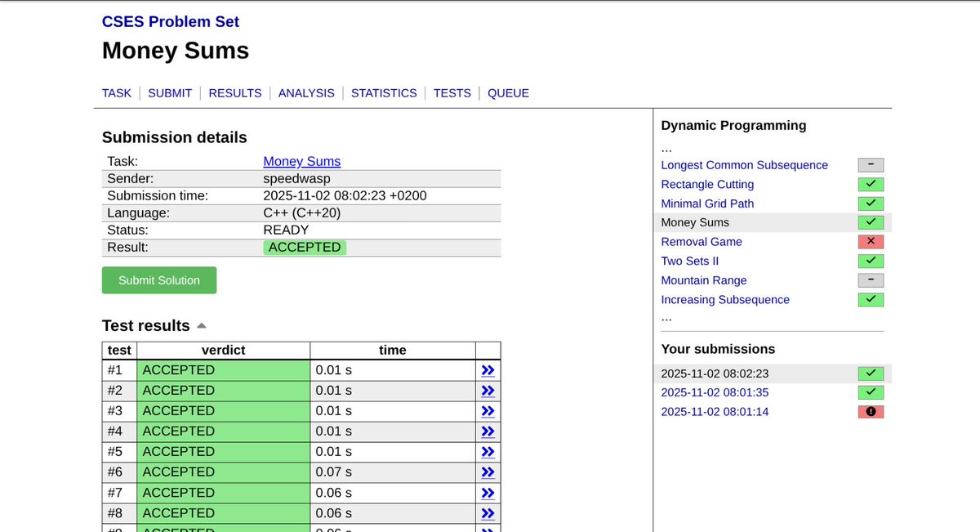Screen dimensions: 980x532
Task: Open details arrow for test #2
Action: tap(488, 391)
